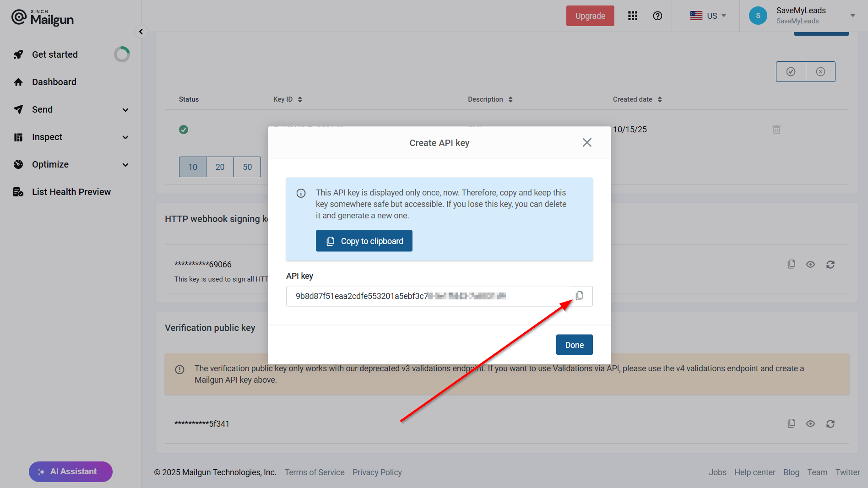This screenshot has width=868, height=488.
Task: Copy the HTTP webhook signing key
Action: point(791,264)
